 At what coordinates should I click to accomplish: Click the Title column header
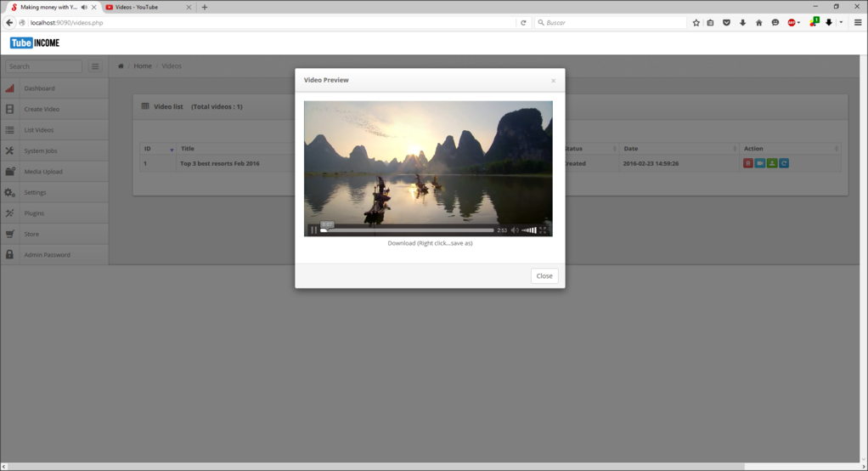pos(187,149)
